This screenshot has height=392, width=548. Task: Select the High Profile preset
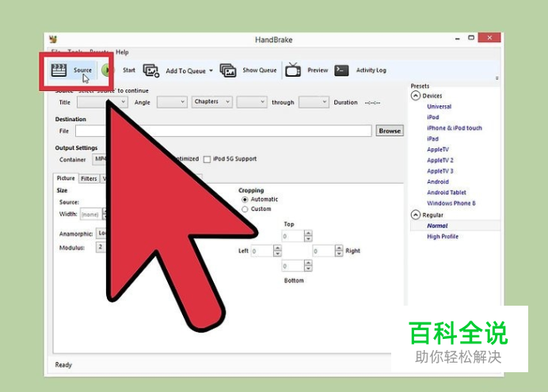tap(443, 237)
